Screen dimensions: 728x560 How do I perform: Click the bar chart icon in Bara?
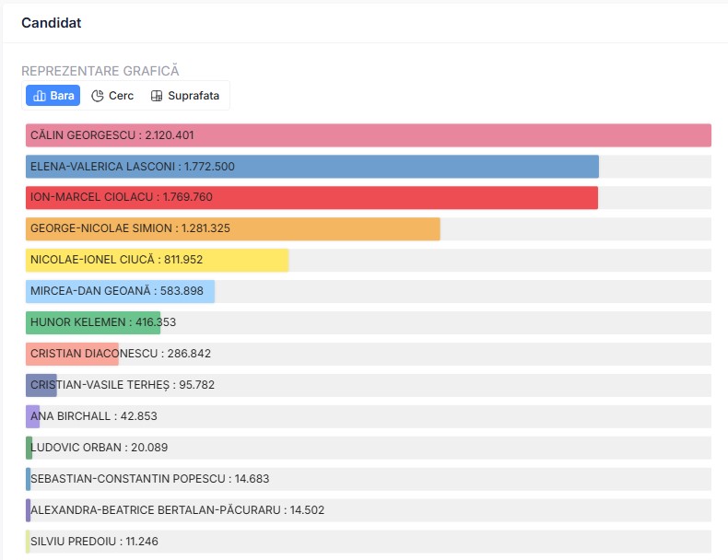click(40, 96)
